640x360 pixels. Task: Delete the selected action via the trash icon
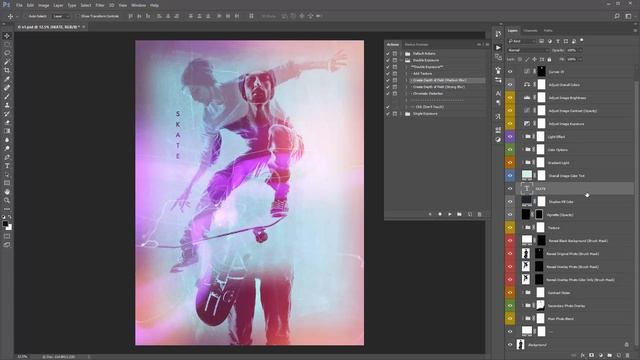pyautogui.click(x=480, y=214)
